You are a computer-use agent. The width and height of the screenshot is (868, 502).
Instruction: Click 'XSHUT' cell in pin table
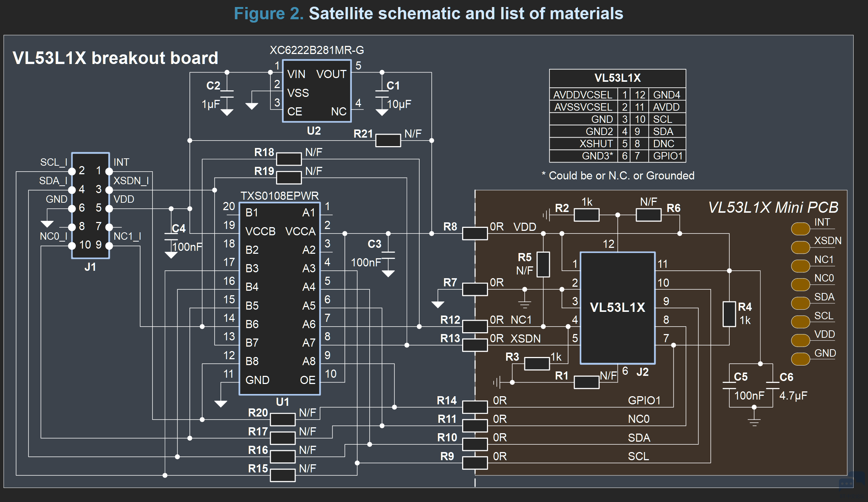[x=583, y=144]
